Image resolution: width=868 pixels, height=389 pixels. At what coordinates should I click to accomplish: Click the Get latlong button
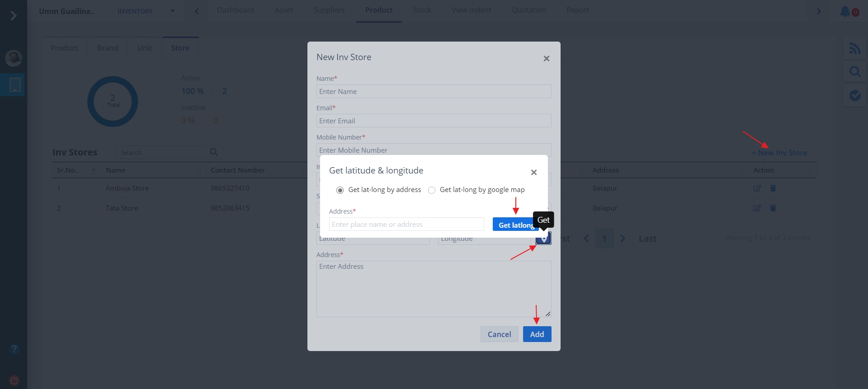coord(516,225)
